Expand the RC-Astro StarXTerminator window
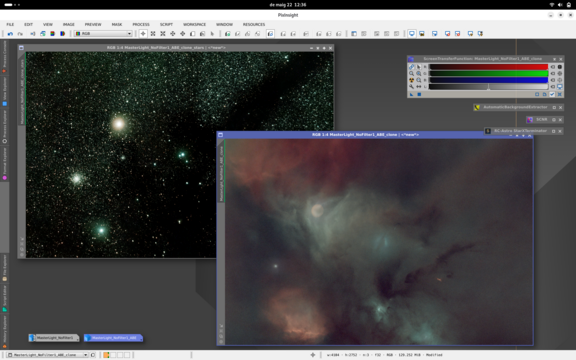 [x=554, y=131]
